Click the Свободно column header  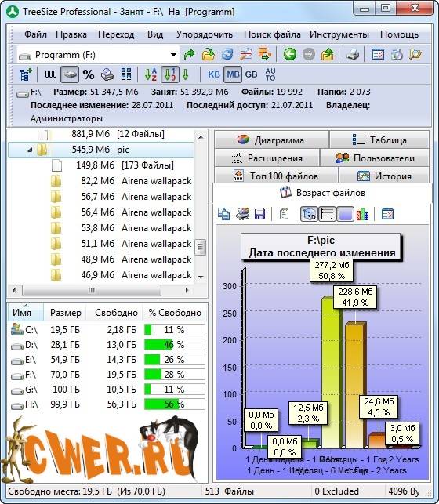[116, 313]
